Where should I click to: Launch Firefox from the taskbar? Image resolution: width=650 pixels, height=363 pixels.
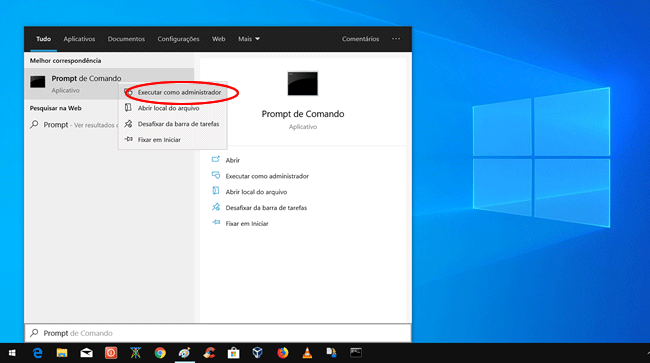point(282,353)
